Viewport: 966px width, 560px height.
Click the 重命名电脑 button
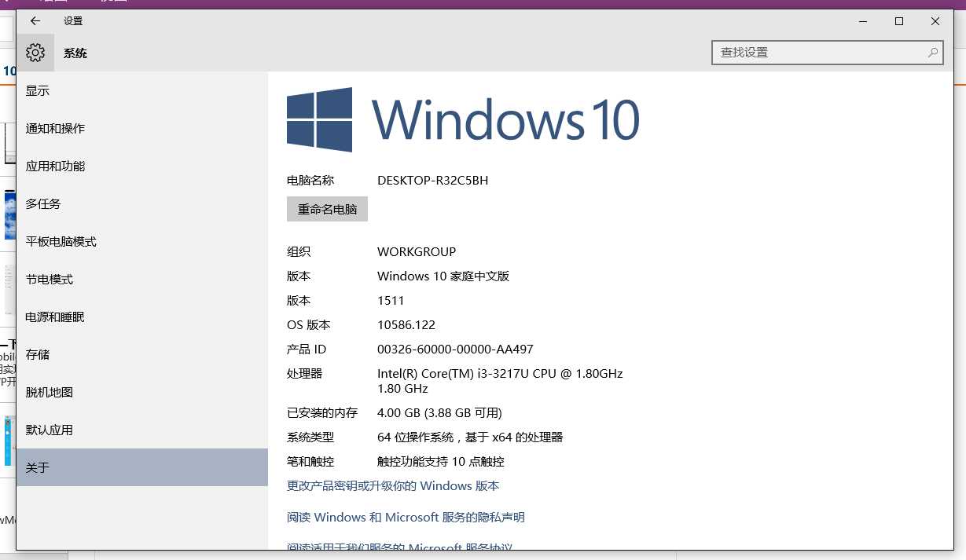coord(327,210)
